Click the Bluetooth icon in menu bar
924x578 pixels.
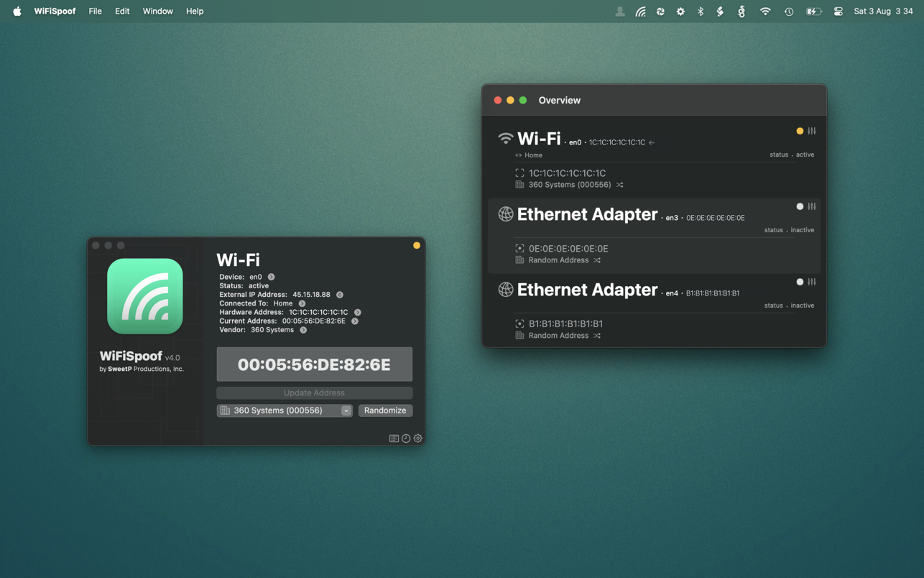tap(701, 12)
